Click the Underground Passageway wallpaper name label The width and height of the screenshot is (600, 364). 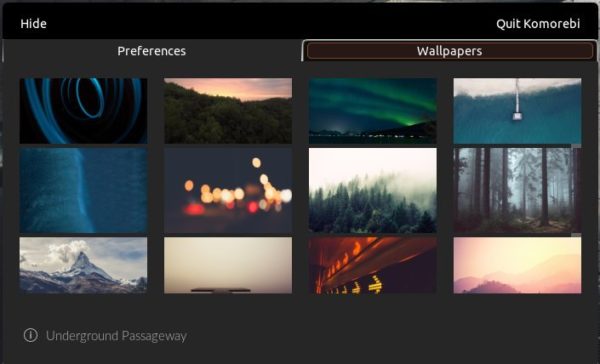[116, 336]
